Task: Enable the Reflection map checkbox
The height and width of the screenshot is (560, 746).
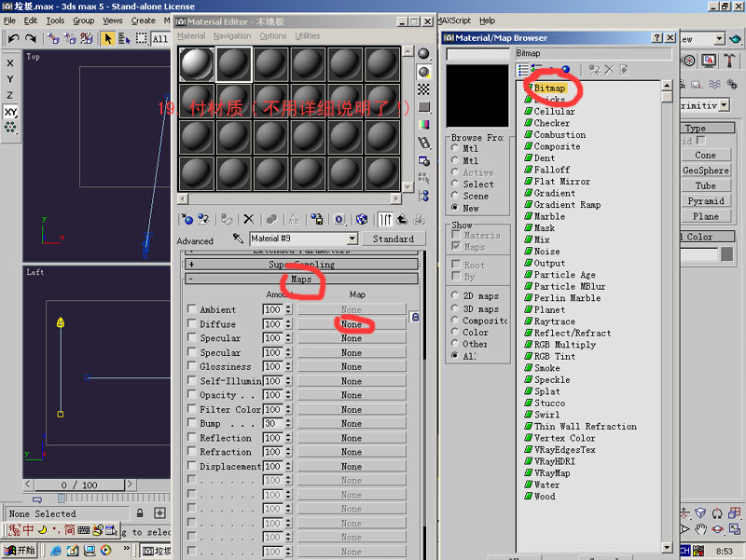Action: (192, 437)
